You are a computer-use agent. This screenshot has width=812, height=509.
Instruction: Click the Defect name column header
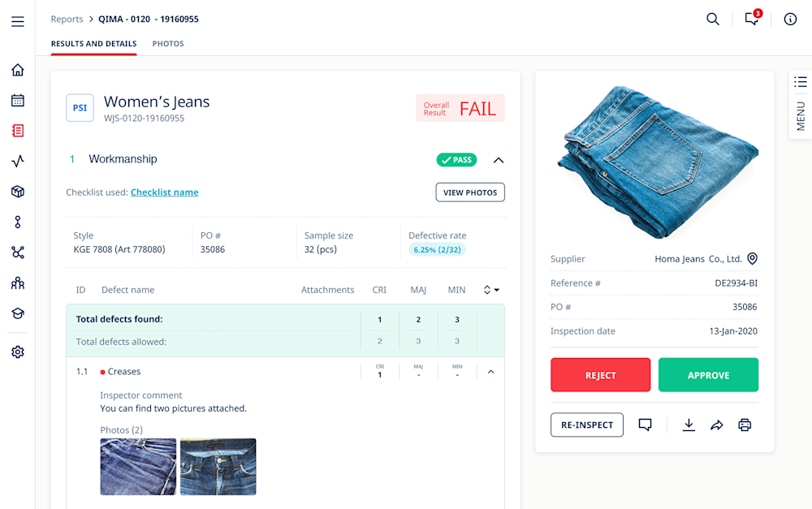128,290
